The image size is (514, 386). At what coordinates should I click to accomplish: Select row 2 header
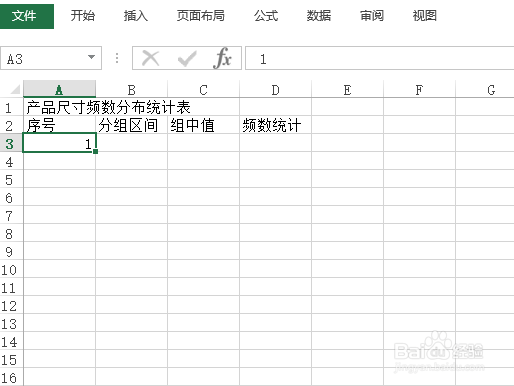(11, 125)
